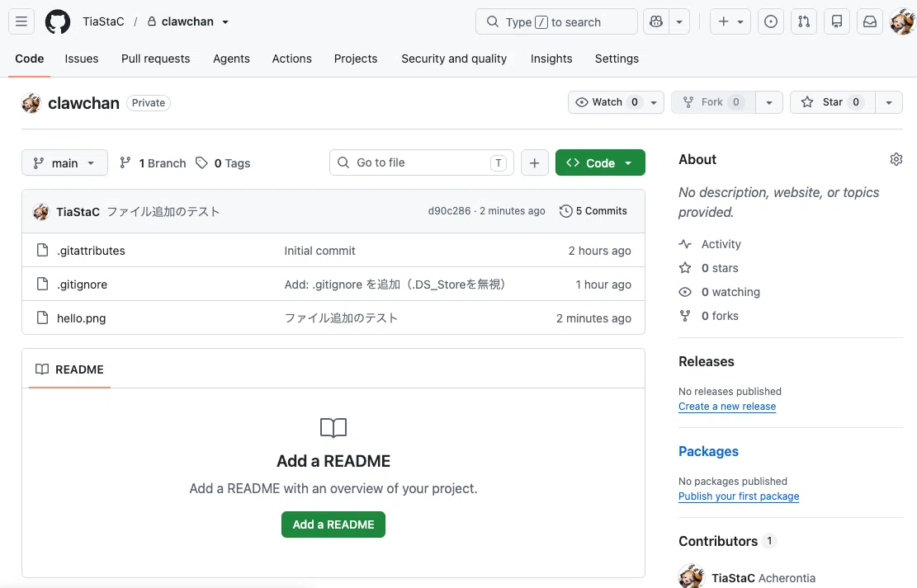
Task: Open the hello.png file name
Action: [81, 318]
